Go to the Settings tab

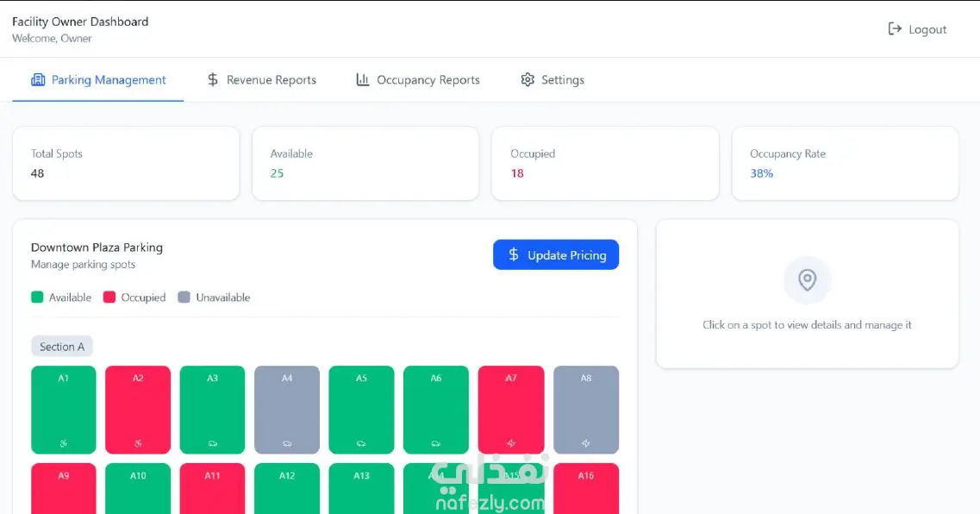coord(552,80)
